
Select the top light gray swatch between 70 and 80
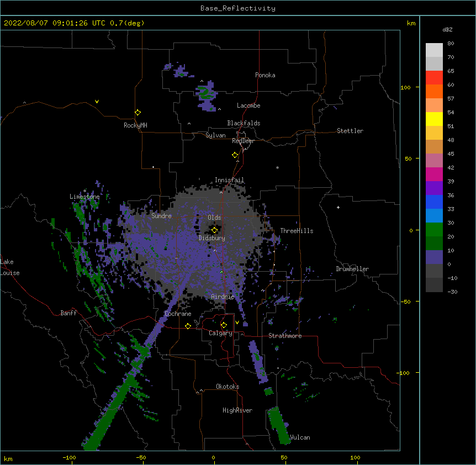[434, 50]
